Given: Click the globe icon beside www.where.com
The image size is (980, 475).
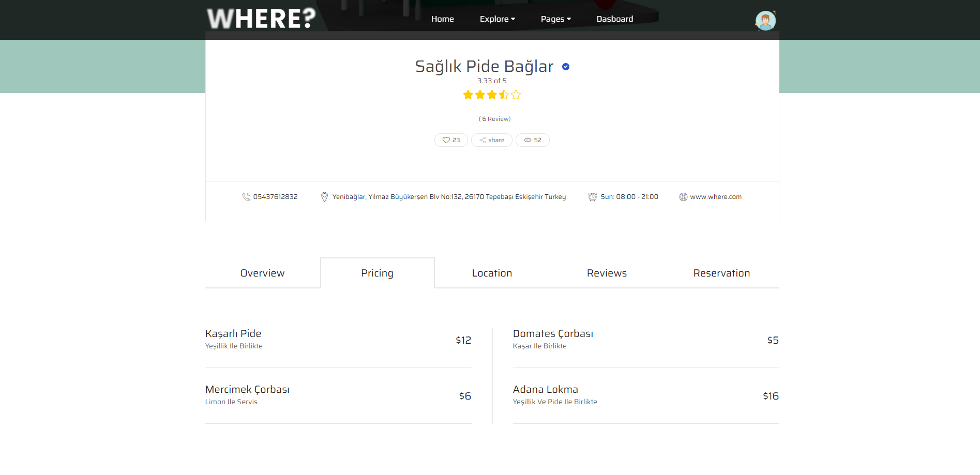Looking at the screenshot, I should point(683,197).
